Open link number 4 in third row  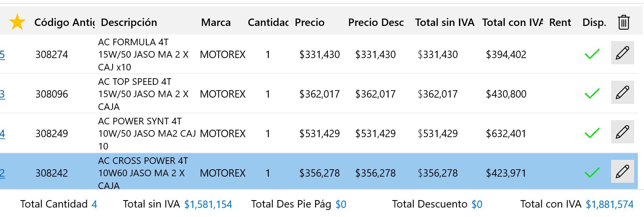pyautogui.click(x=2, y=134)
